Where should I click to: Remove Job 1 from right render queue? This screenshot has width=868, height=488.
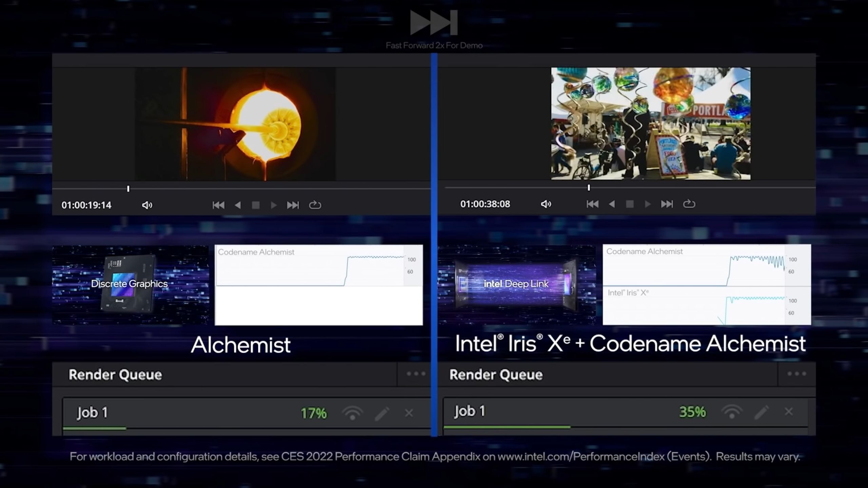tap(789, 412)
